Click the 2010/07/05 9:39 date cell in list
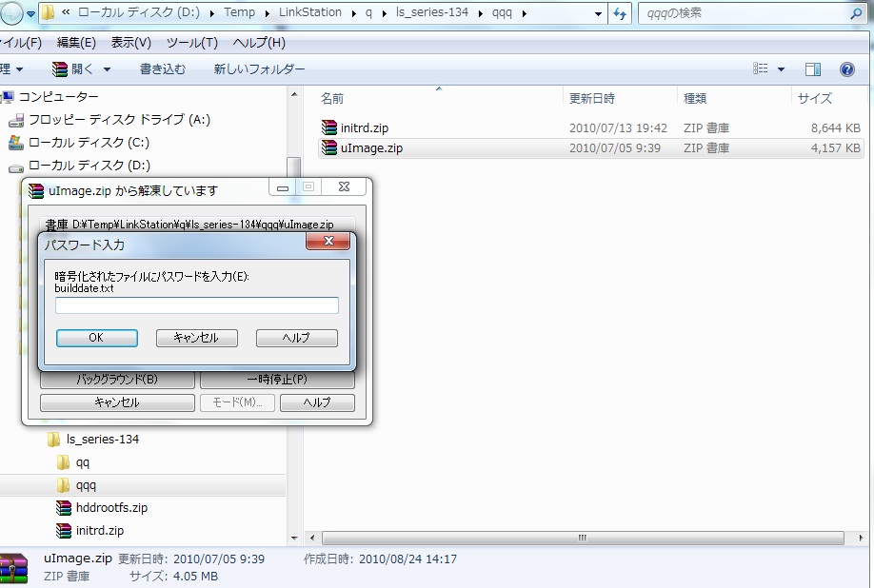This screenshot has height=588, width=874. pos(615,148)
